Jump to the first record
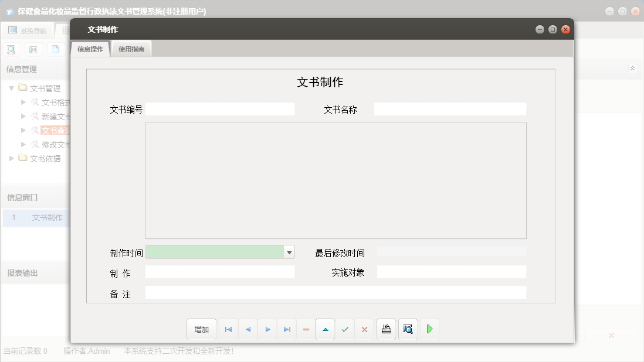 [228, 329]
